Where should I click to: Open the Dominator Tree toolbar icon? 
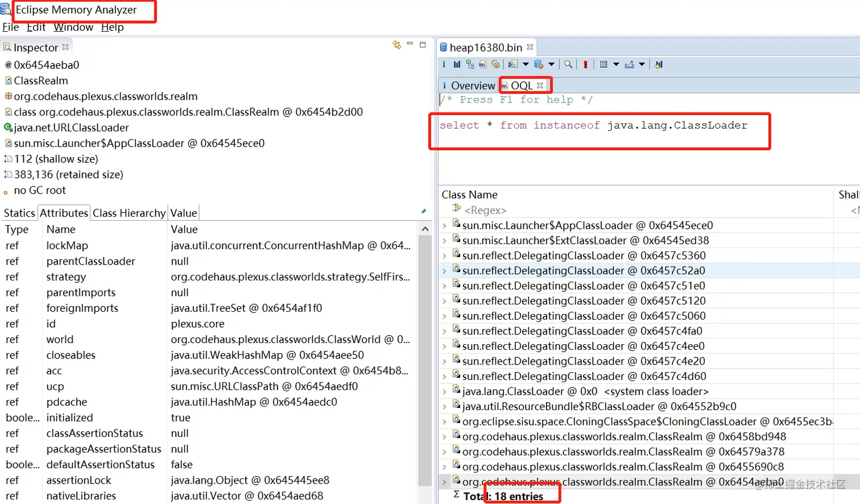tap(470, 64)
